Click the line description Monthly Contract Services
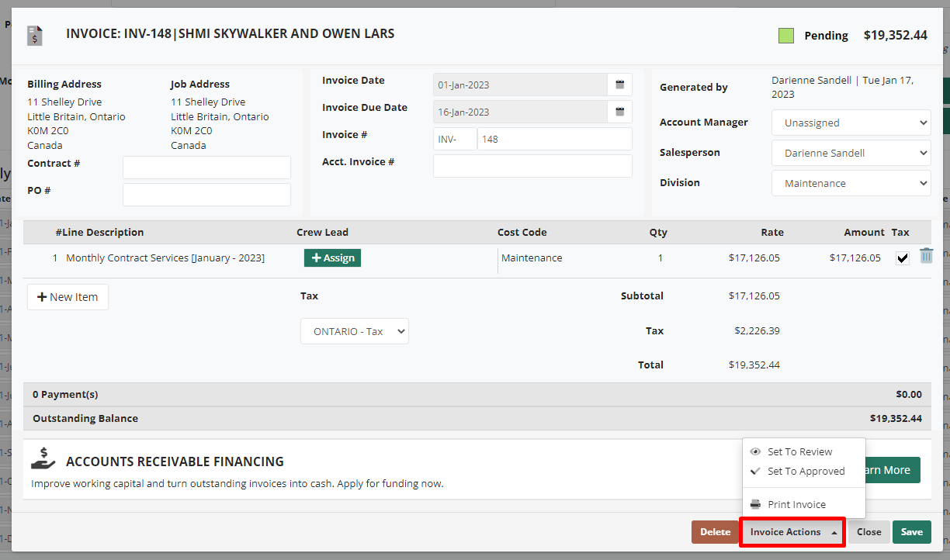 click(x=165, y=258)
